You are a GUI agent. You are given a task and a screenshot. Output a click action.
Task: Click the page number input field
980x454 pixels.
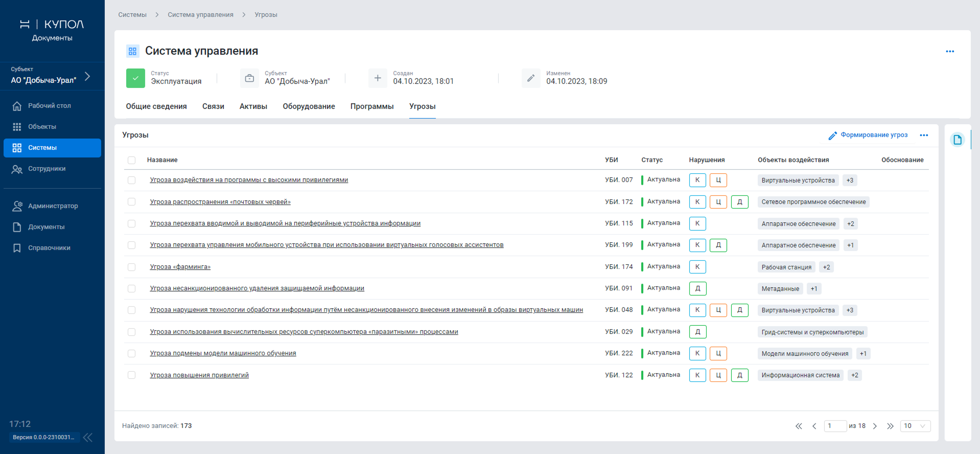pyautogui.click(x=835, y=426)
